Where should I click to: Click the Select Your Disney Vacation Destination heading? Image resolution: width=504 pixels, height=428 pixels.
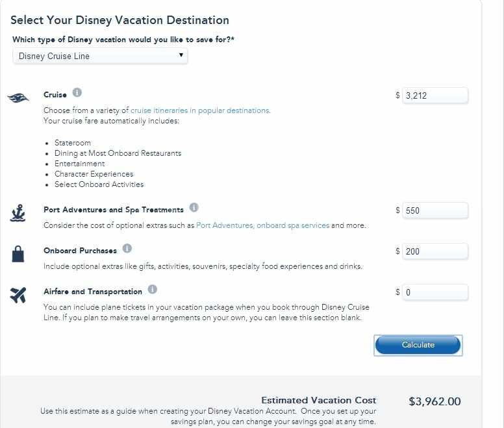(x=120, y=21)
